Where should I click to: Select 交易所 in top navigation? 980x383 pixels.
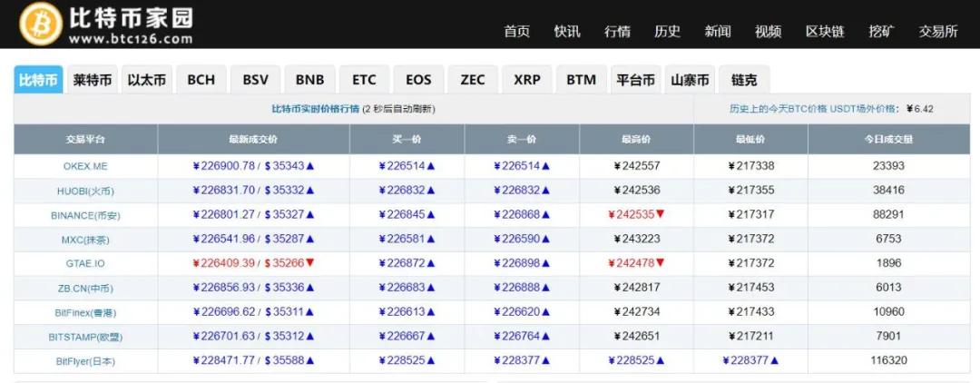pos(938,31)
